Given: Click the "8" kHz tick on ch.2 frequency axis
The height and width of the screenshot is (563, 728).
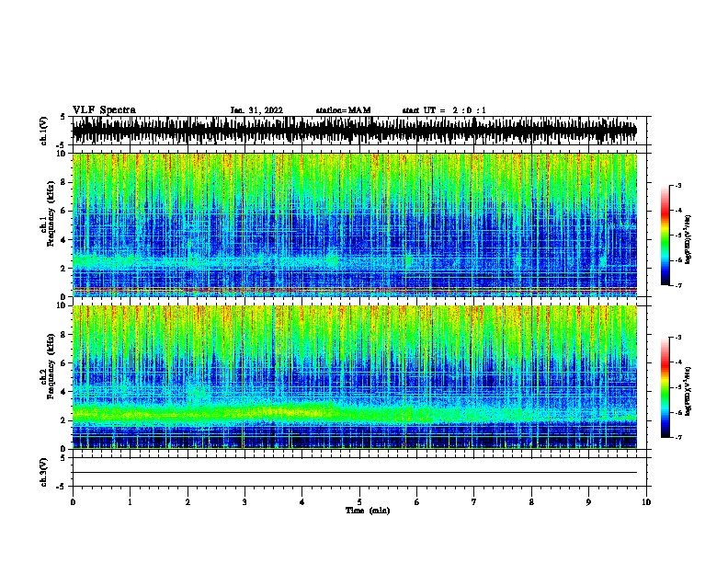Looking at the screenshot, I should (63, 334).
